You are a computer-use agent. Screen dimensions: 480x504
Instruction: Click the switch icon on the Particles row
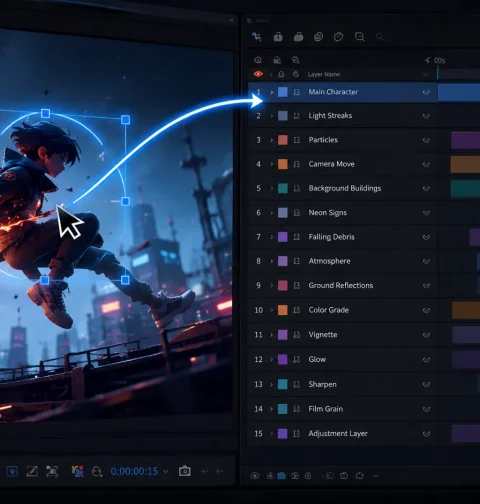[426, 140]
